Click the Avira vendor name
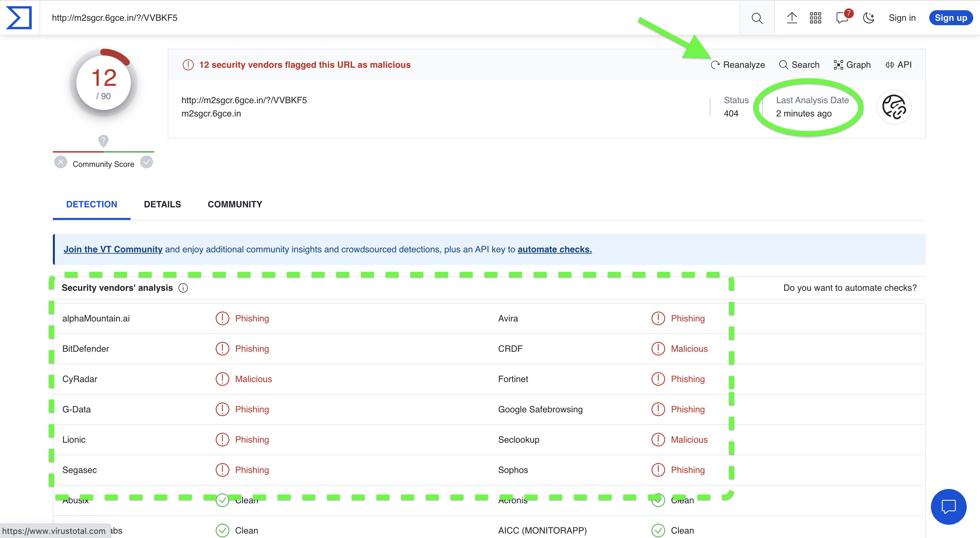980x538 pixels. click(x=508, y=318)
